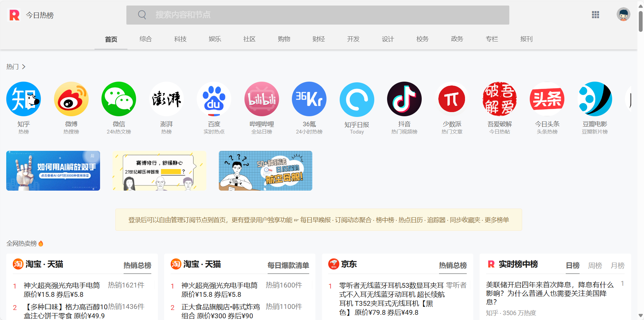The width and height of the screenshot is (644, 320).
Task: Open the 赛博修行 舒缓静心 banner
Action: pos(159,171)
